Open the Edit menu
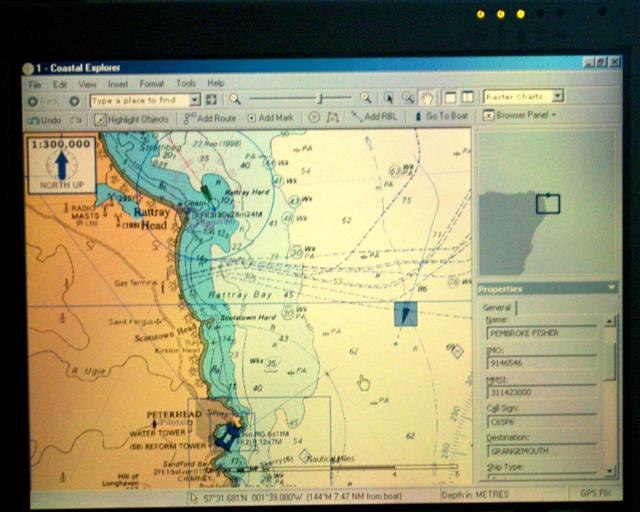 (60, 85)
